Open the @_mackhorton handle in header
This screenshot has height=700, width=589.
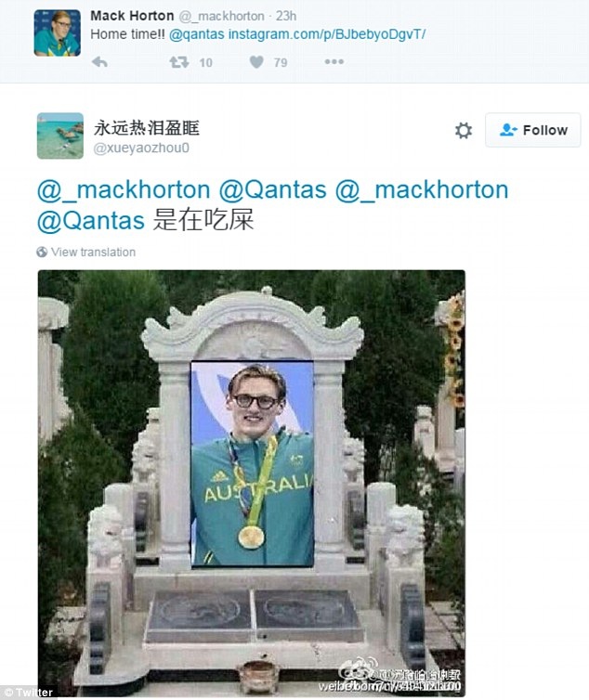click(x=222, y=16)
